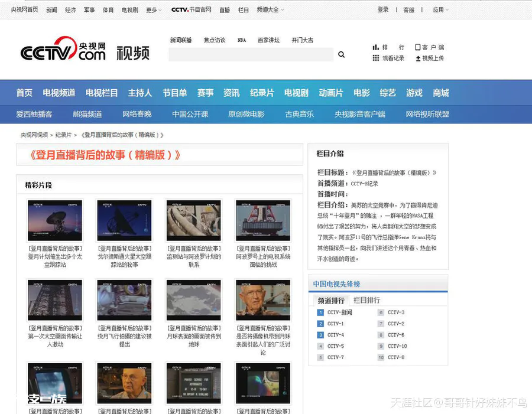
Task: Open 赛事 in main navigation
Action: click(205, 93)
